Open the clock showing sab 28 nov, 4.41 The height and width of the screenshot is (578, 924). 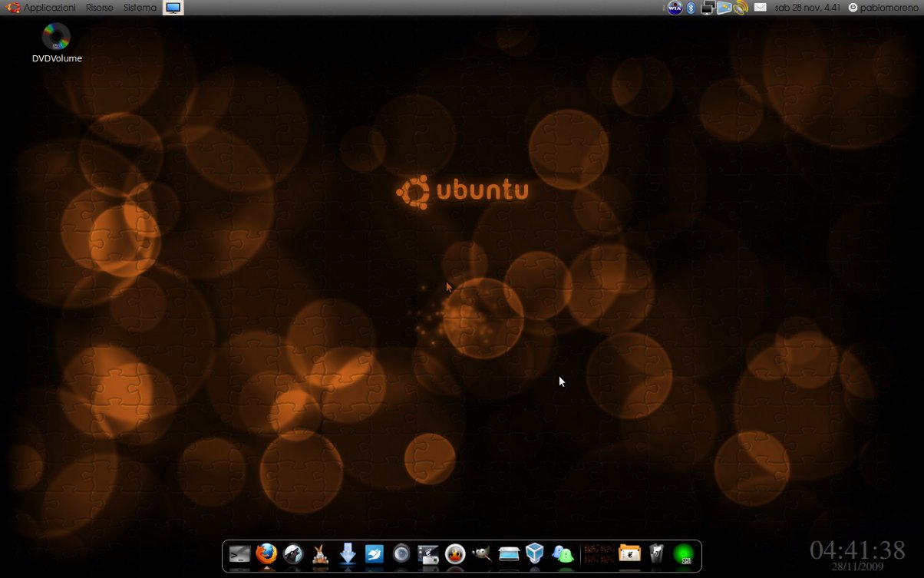[x=807, y=8]
